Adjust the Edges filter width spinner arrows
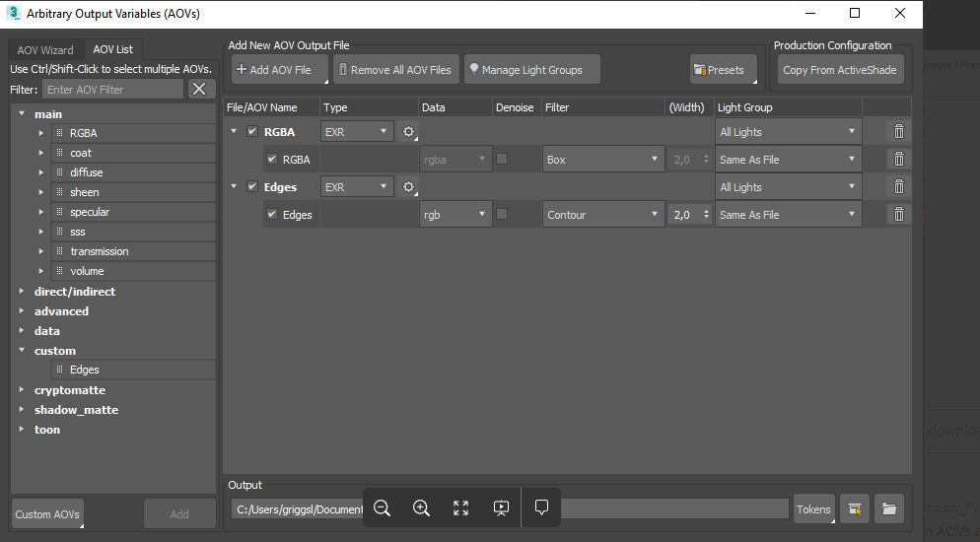The height and width of the screenshot is (542, 980). pyautogui.click(x=706, y=214)
